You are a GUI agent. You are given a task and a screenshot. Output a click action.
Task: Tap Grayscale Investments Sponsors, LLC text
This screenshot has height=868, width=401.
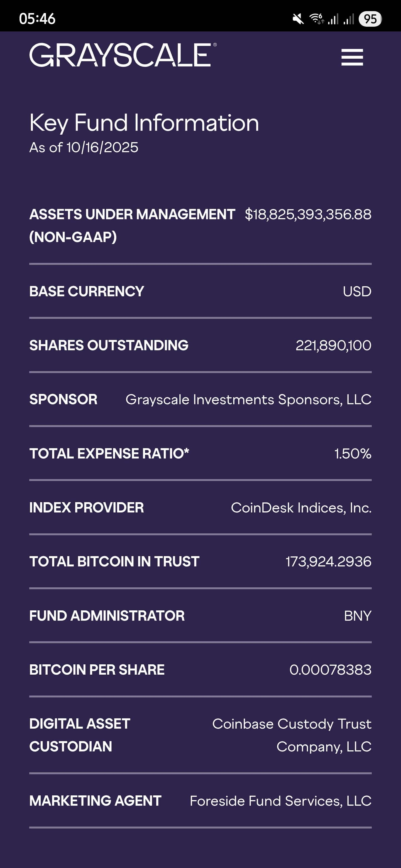[248, 400]
